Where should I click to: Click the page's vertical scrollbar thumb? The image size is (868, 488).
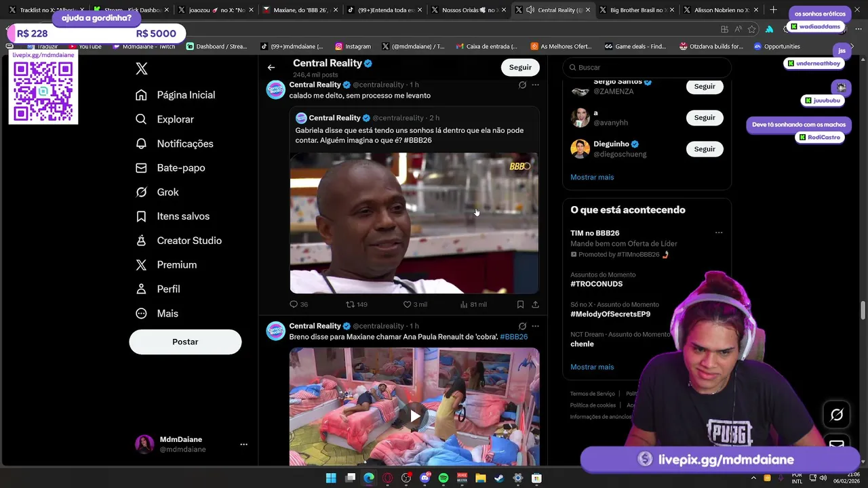point(863,310)
